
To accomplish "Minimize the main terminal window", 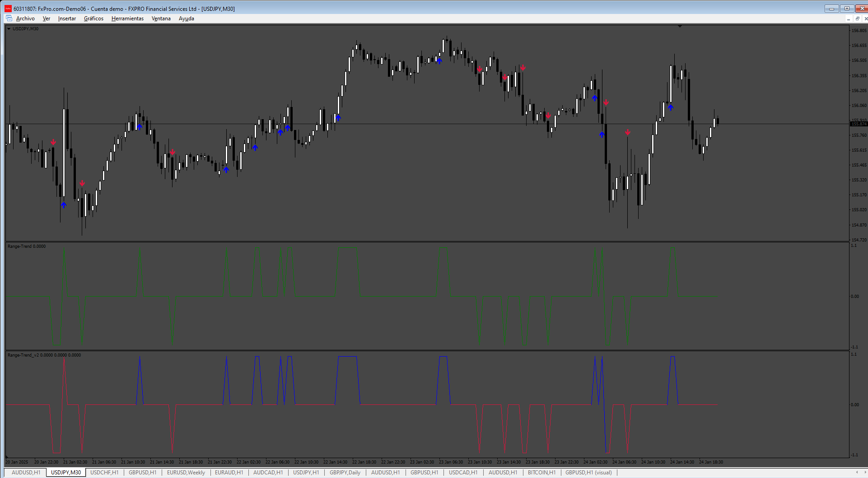I will [831, 9].
